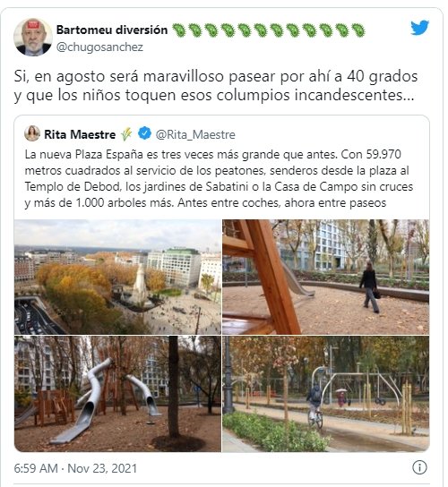The image size is (448, 487).
Task: Open the aerial Plaza España photo
Action: coord(117,277)
